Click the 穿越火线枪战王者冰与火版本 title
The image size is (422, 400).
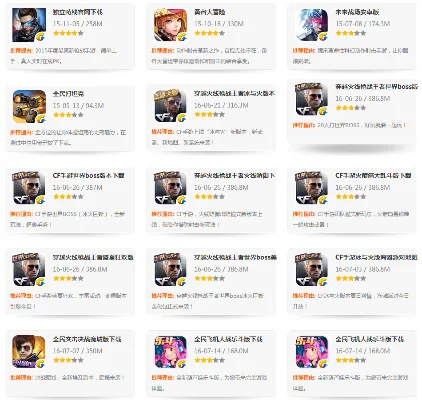tap(234, 94)
